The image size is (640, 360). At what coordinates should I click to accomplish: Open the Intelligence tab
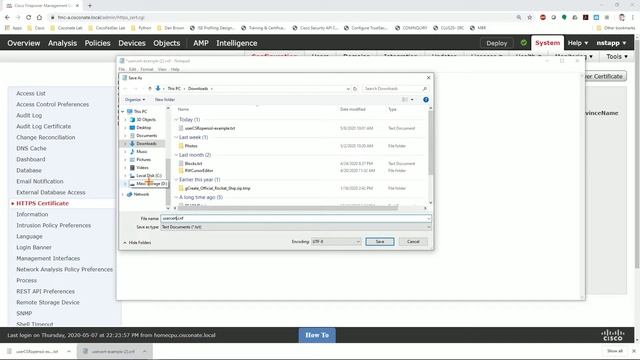tap(237, 43)
